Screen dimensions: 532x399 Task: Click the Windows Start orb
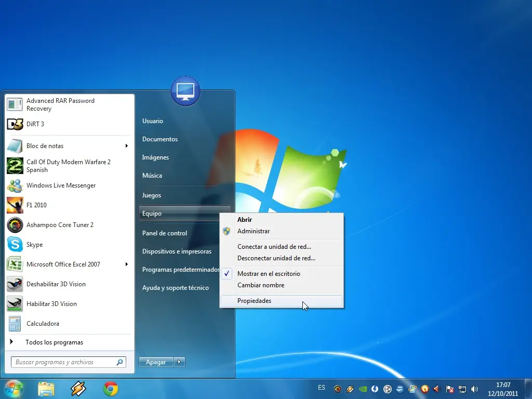pos(14,389)
